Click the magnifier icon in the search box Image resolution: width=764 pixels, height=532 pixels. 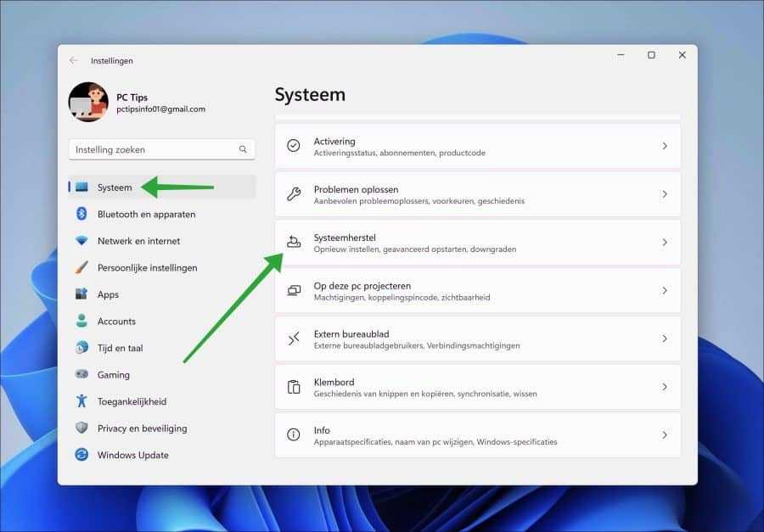(x=243, y=149)
